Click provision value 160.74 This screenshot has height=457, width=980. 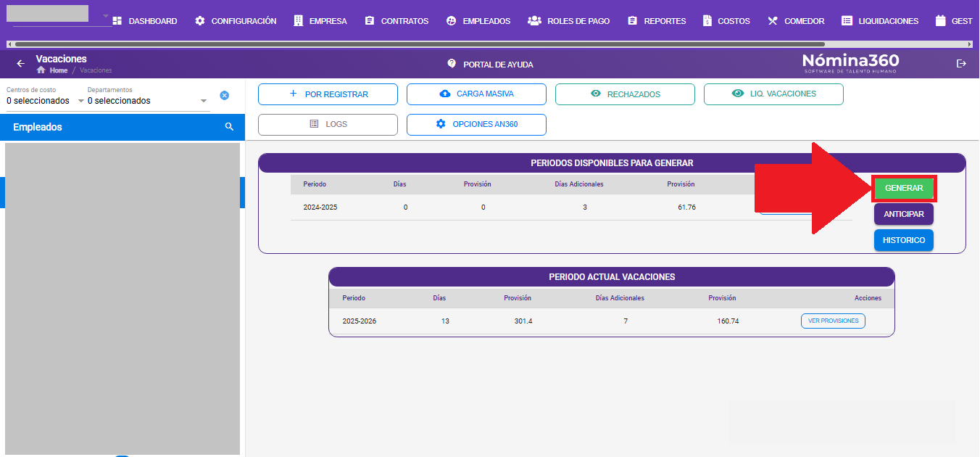[x=728, y=321]
